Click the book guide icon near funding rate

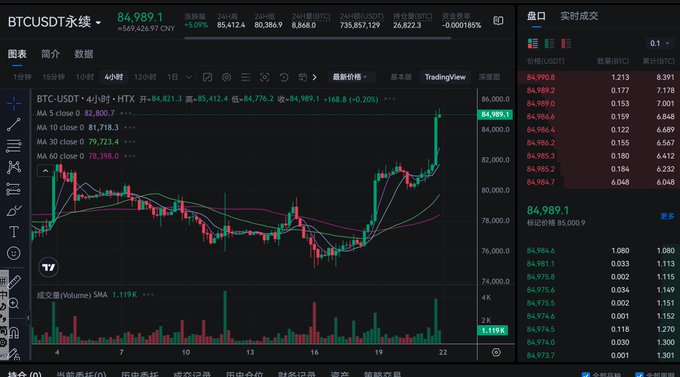498,20
